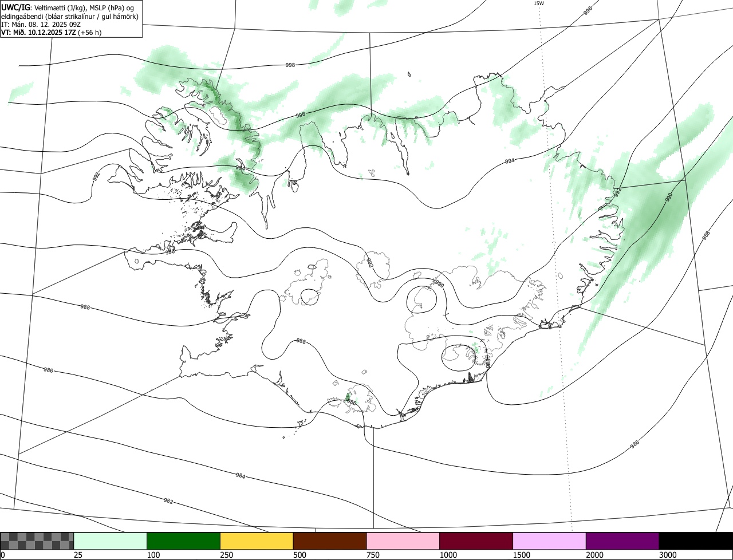This screenshot has height=560, width=733.
Task: Click the legend value 100
Action: click(153, 555)
